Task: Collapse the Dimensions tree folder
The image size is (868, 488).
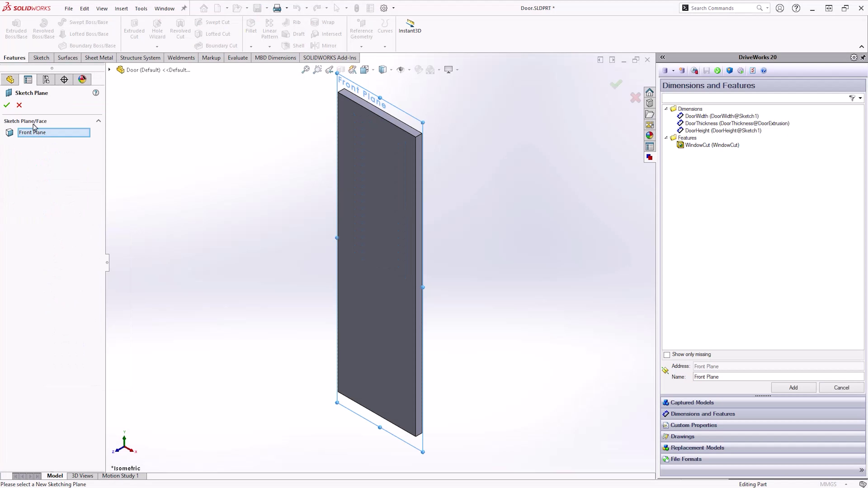Action: click(666, 109)
